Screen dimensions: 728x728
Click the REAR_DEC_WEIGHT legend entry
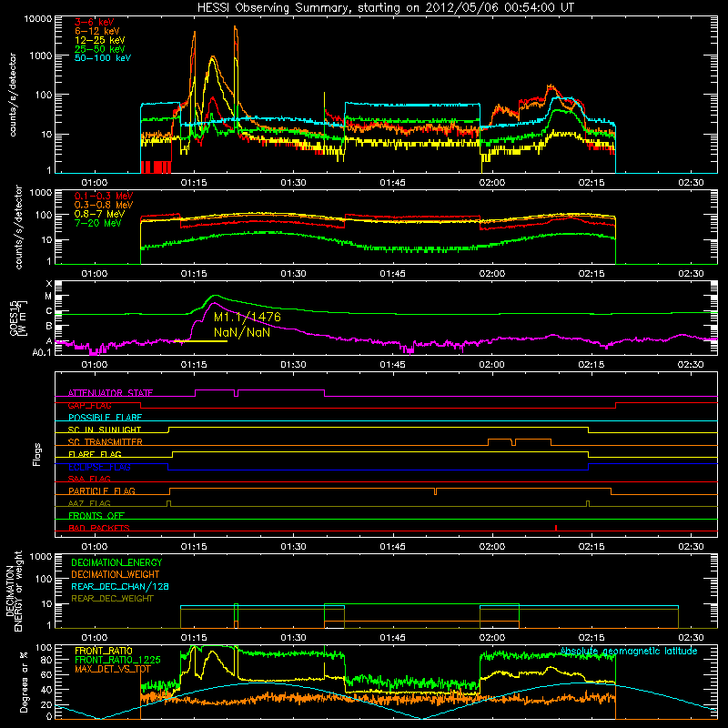point(112,599)
